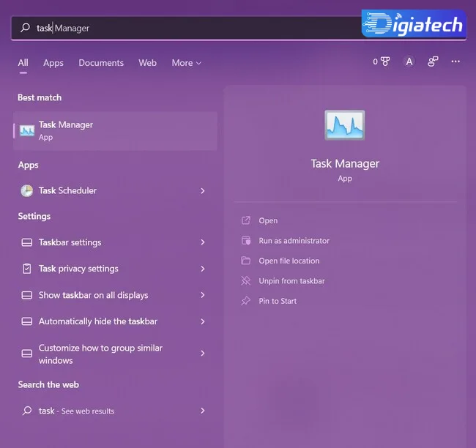This screenshot has height=448, width=476.
Task: Click the Task privacy settings clipboard icon
Action: click(26, 269)
